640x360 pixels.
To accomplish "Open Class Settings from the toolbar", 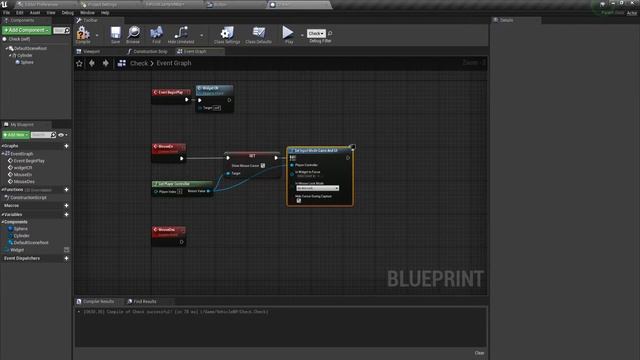I will click(227, 34).
